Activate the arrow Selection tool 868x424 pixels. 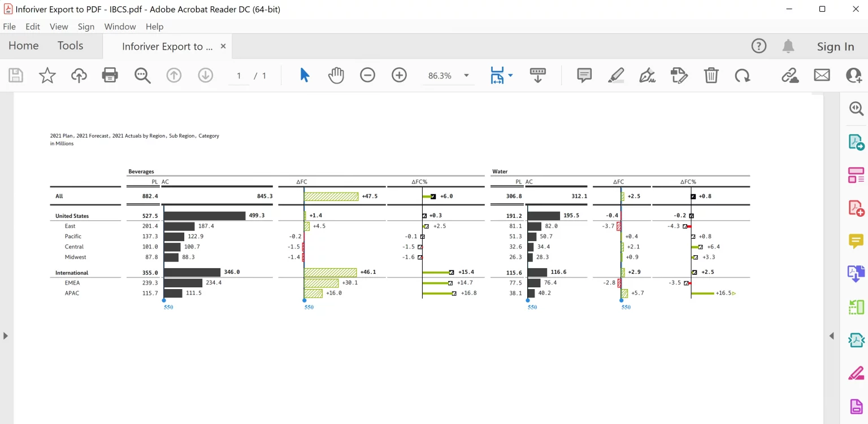click(x=305, y=75)
